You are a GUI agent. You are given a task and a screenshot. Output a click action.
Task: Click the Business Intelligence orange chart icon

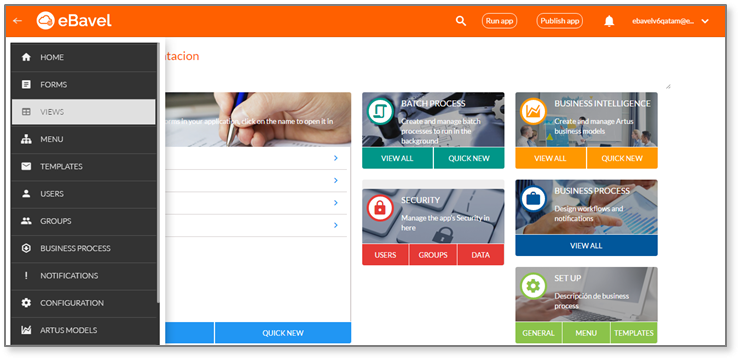(533, 111)
